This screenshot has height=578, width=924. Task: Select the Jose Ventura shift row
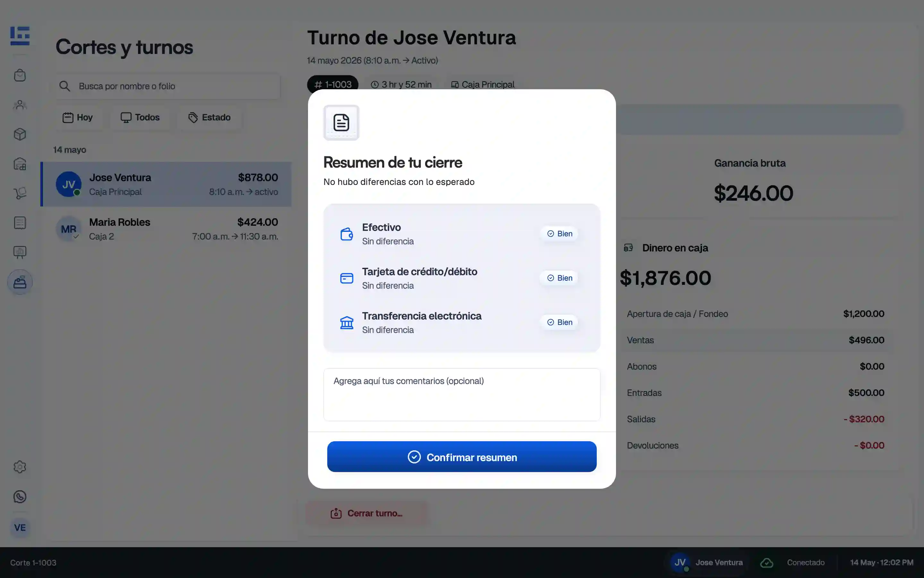click(x=166, y=184)
